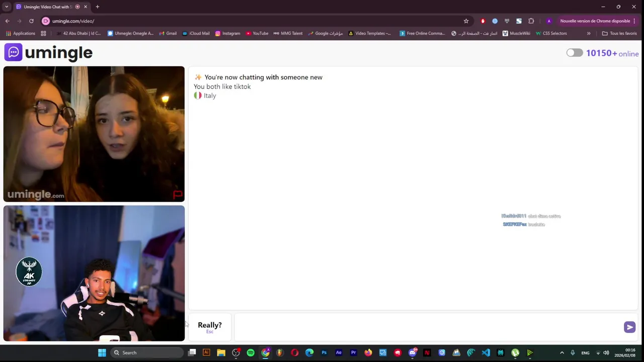
Task: Open After Effects from the taskbar
Action: pyautogui.click(x=339, y=352)
